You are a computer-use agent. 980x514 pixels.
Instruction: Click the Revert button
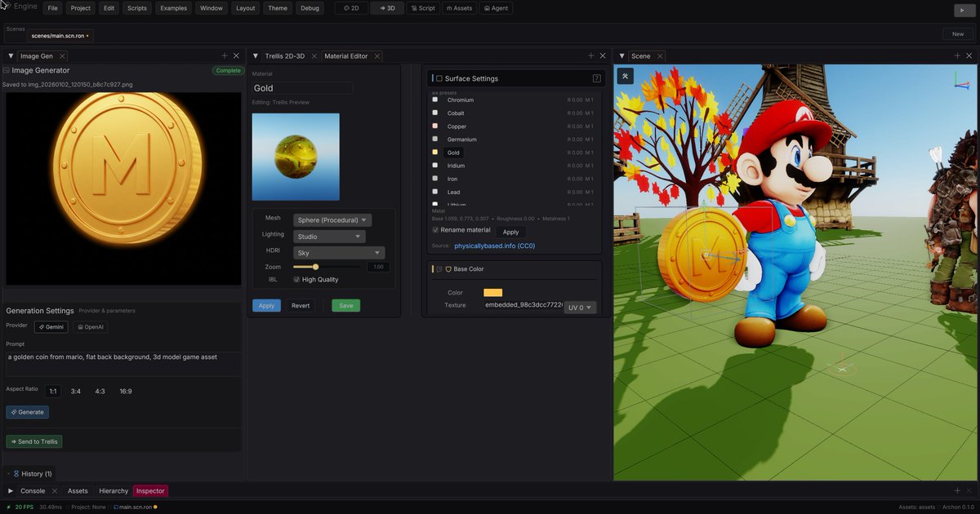point(301,305)
